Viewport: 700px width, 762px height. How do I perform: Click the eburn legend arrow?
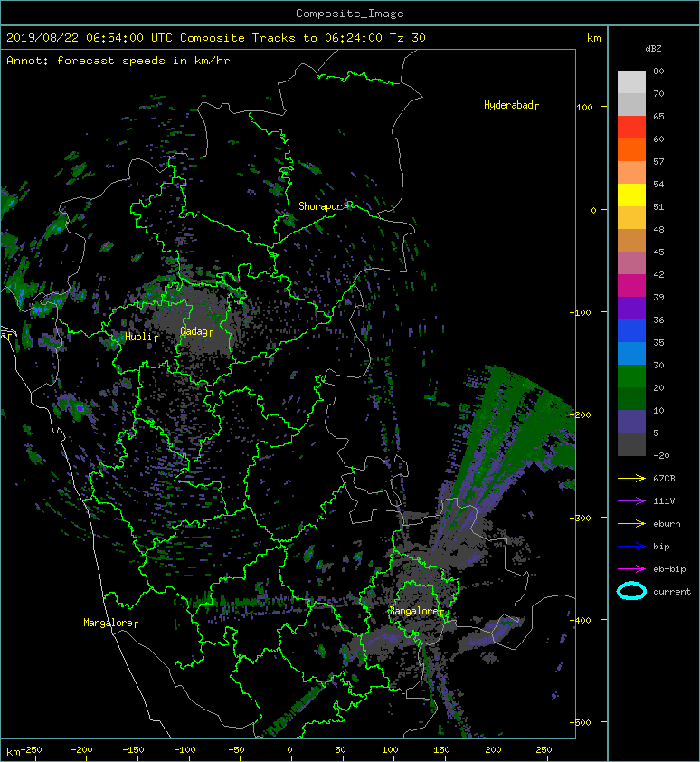click(631, 523)
